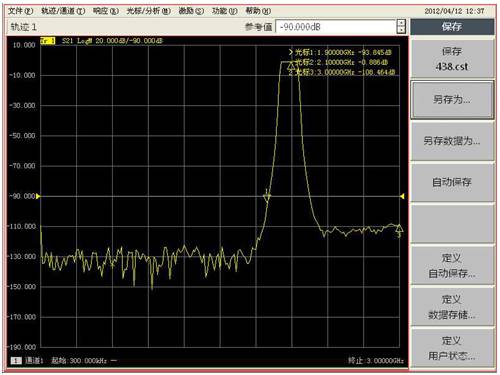Decrease reference value with down stepper arrow
The height and width of the screenshot is (375, 500).
click(402, 30)
